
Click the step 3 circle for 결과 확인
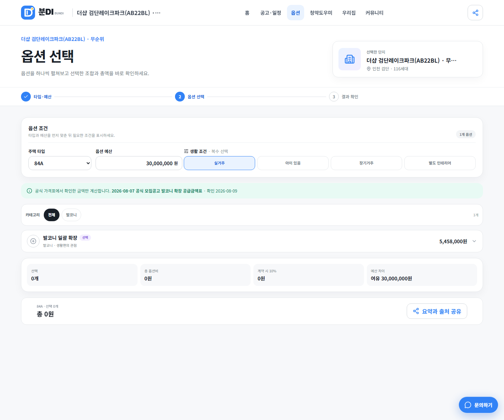pos(334,97)
